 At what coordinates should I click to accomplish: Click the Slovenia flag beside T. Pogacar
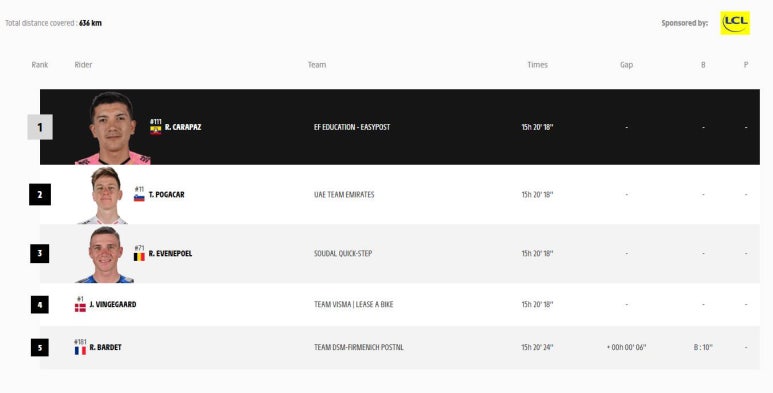pyautogui.click(x=140, y=198)
